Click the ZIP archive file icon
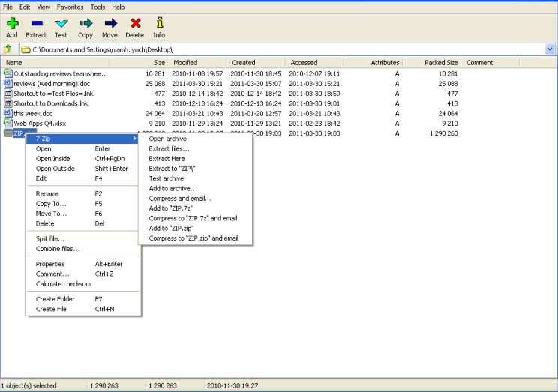558x392 pixels. [x=7, y=133]
